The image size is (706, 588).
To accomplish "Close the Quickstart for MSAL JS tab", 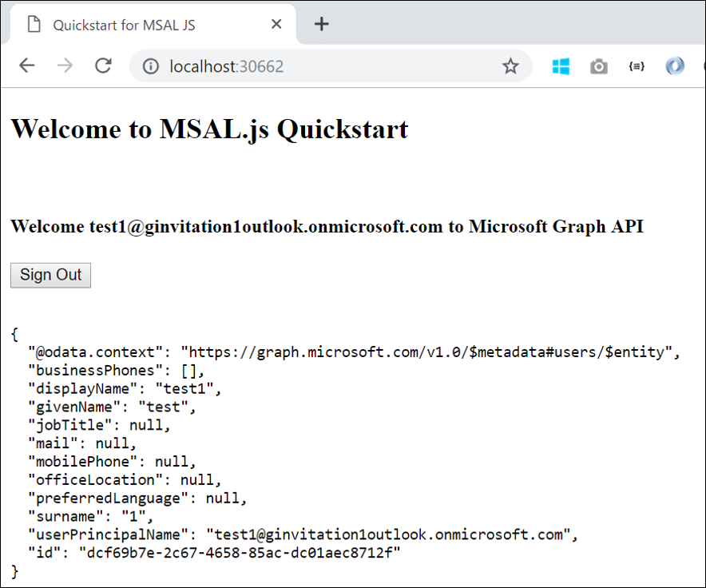I will pos(276,24).
